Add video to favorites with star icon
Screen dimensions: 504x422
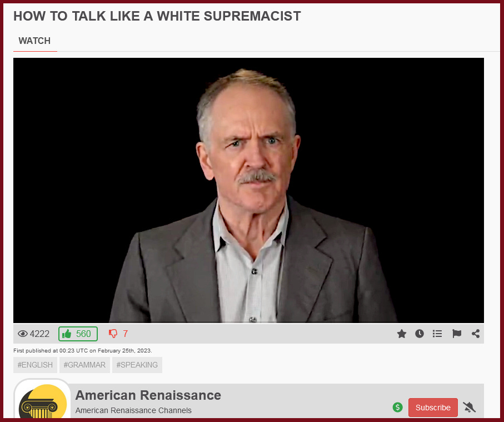point(401,334)
